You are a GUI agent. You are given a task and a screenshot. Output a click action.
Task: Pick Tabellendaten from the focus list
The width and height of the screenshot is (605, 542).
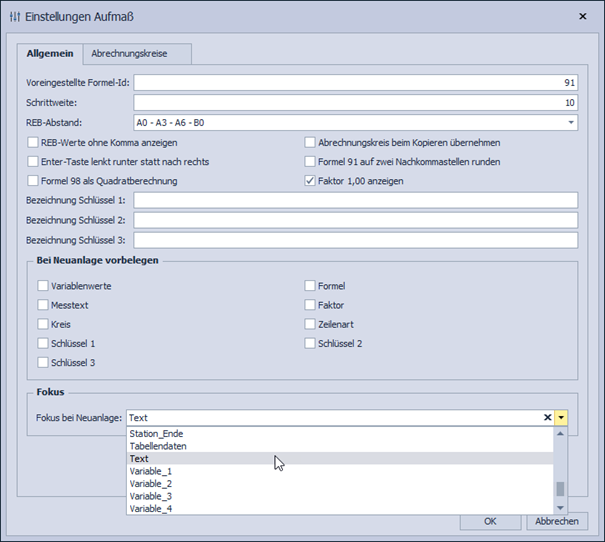[x=158, y=447]
